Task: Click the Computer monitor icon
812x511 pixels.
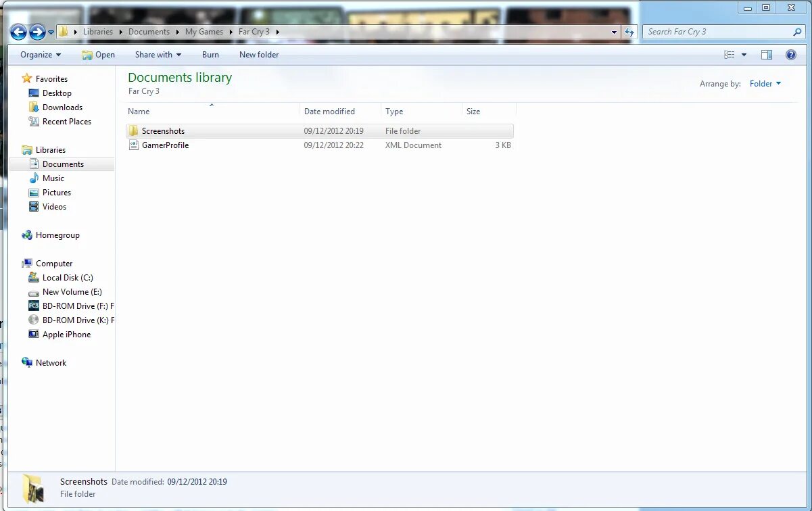Action: point(27,264)
